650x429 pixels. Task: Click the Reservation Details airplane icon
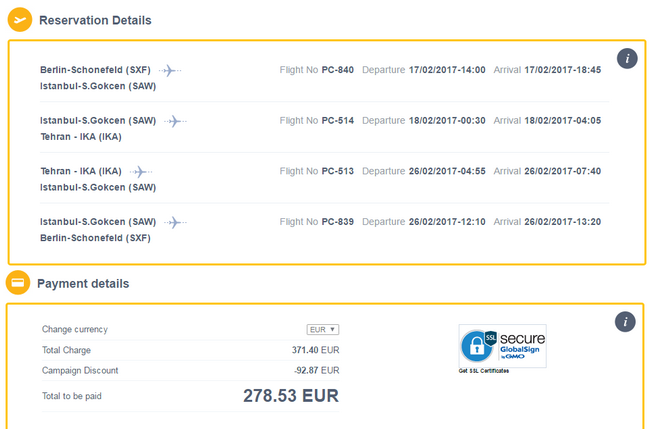[x=19, y=19]
